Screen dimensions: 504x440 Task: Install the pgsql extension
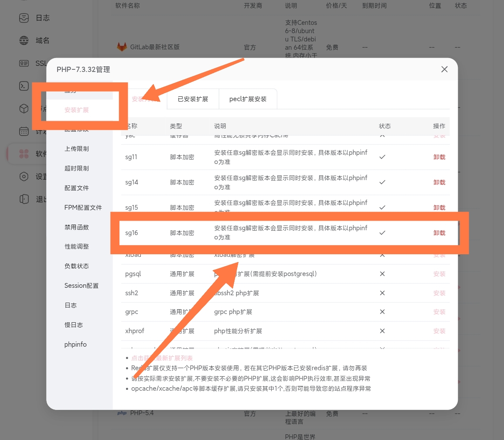(439, 274)
